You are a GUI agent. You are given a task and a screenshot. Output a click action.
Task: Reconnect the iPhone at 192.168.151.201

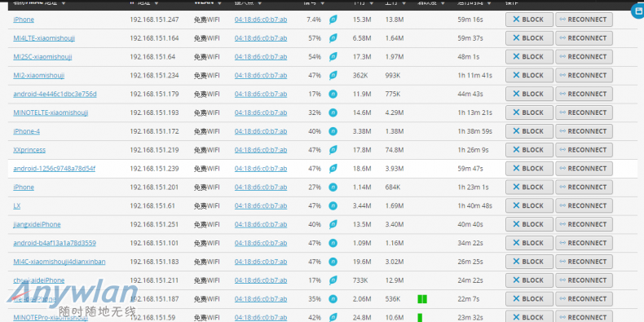click(x=584, y=187)
